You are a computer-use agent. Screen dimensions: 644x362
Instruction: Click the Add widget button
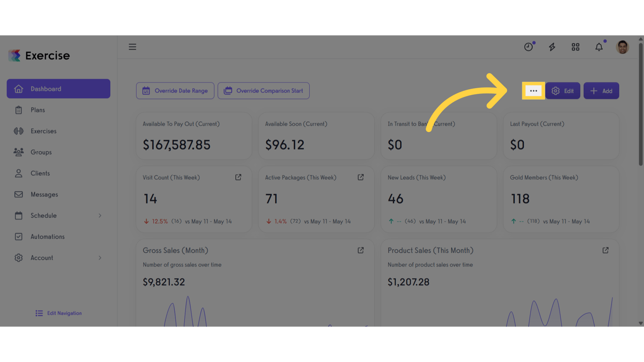pos(601,90)
